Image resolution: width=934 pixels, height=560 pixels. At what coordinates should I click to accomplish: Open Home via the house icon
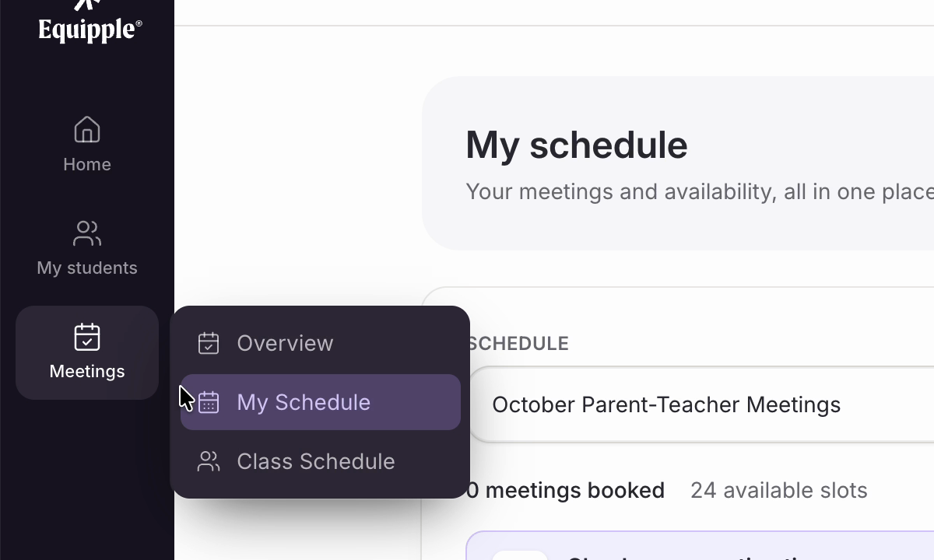click(x=87, y=129)
